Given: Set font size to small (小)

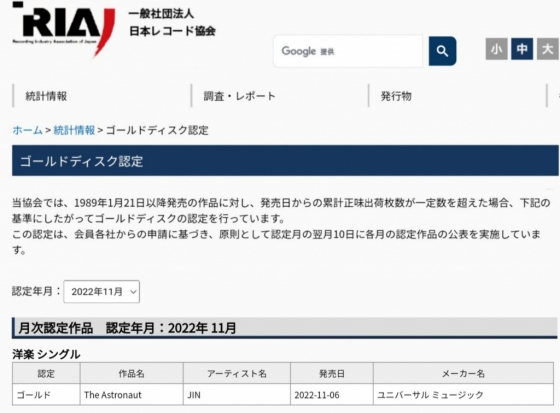Looking at the screenshot, I should coord(496,49).
